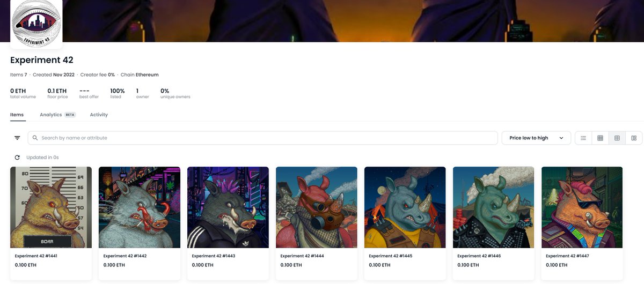
Task: Click the Experiment 42 collection logo
Action: pyautogui.click(x=36, y=23)
